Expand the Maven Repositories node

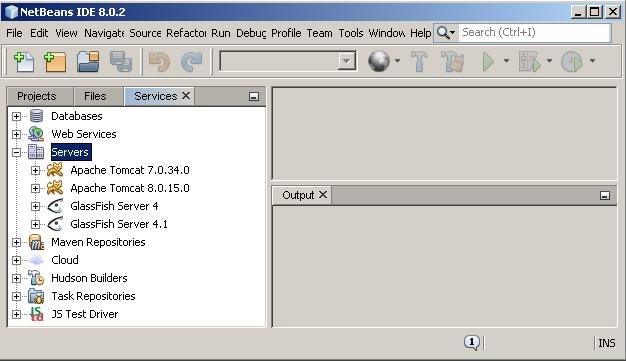16,242
